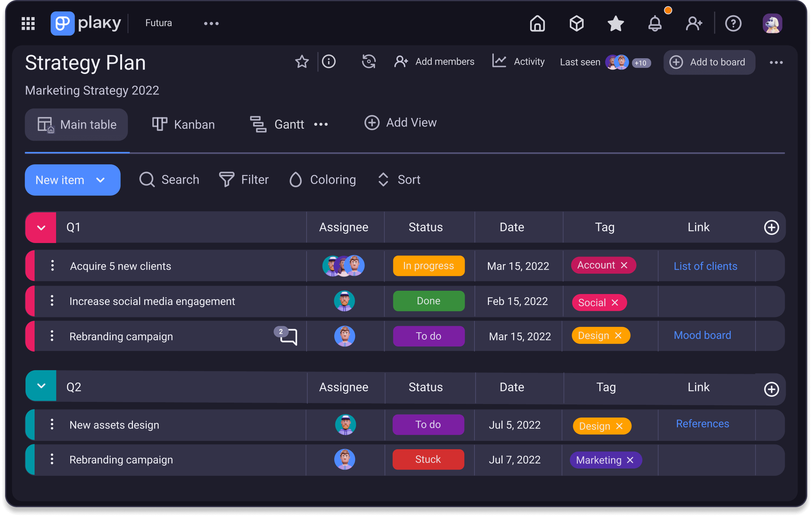Open the Search tool
Image resolution: width=812 pixels, height=517 pixels.
[x=169, y=180]
